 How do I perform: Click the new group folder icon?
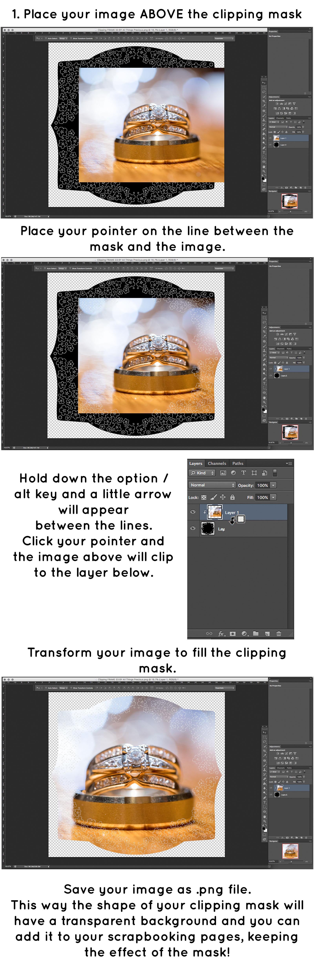click(x=256, y=633)
